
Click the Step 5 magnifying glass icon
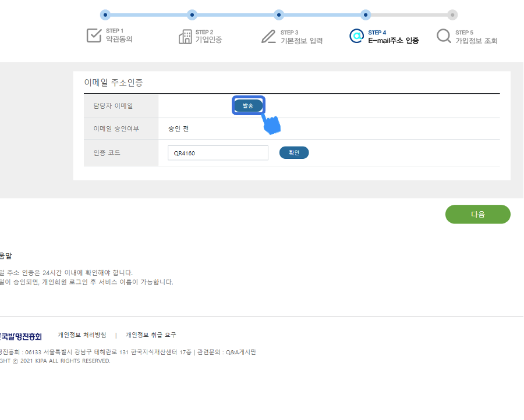click(x=444, y=36)
